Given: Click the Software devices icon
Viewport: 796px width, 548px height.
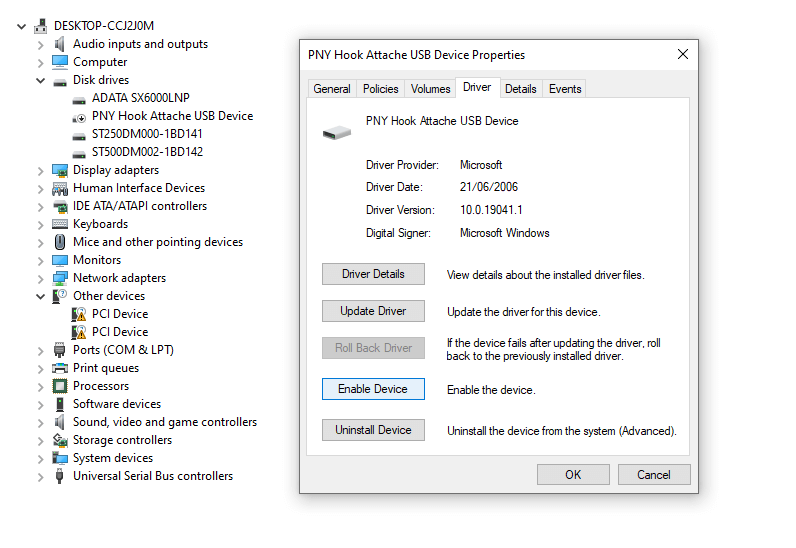Looking at the screenshot, I should [x=59, y=404].
